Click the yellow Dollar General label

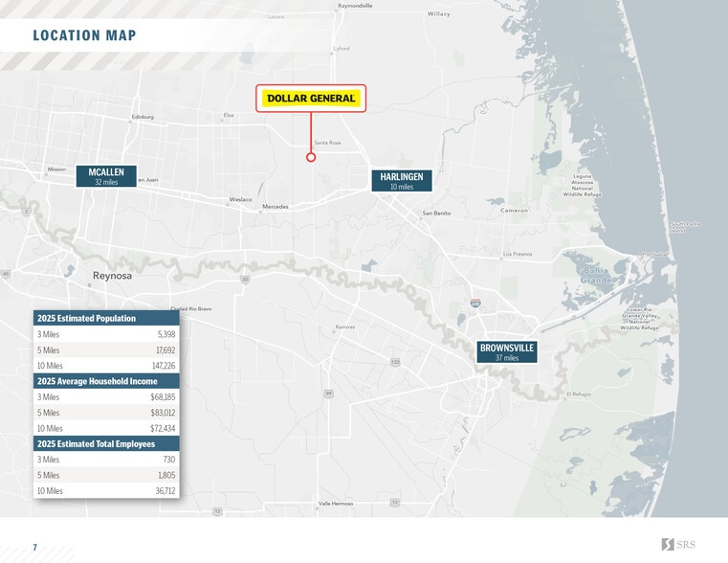[311, 99]
